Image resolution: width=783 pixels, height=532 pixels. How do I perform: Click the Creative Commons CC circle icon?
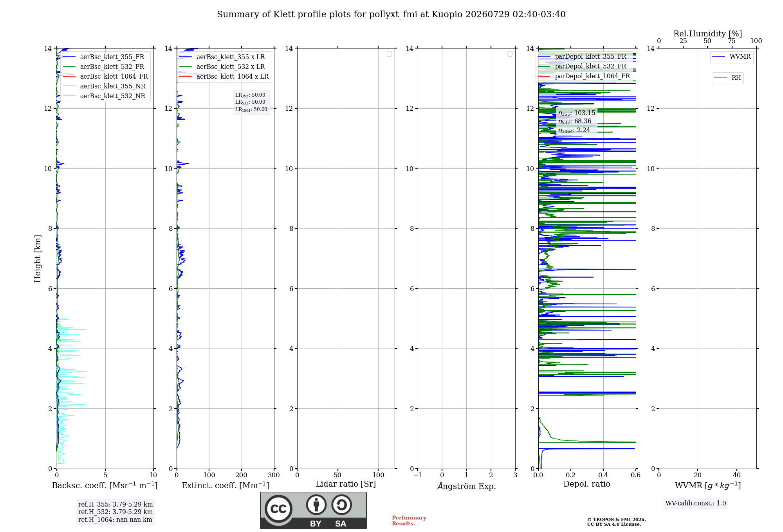click(x=278, y=509)
